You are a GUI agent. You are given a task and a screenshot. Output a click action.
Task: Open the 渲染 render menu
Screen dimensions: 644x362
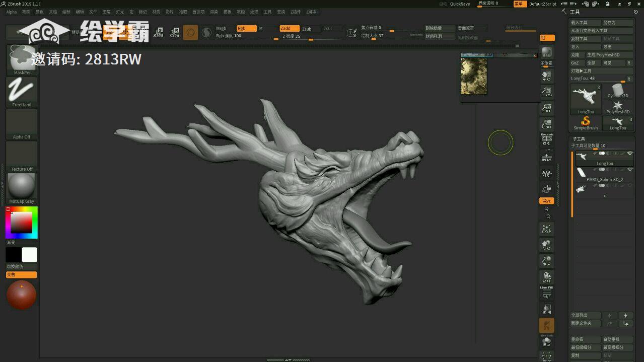[214, 12]
